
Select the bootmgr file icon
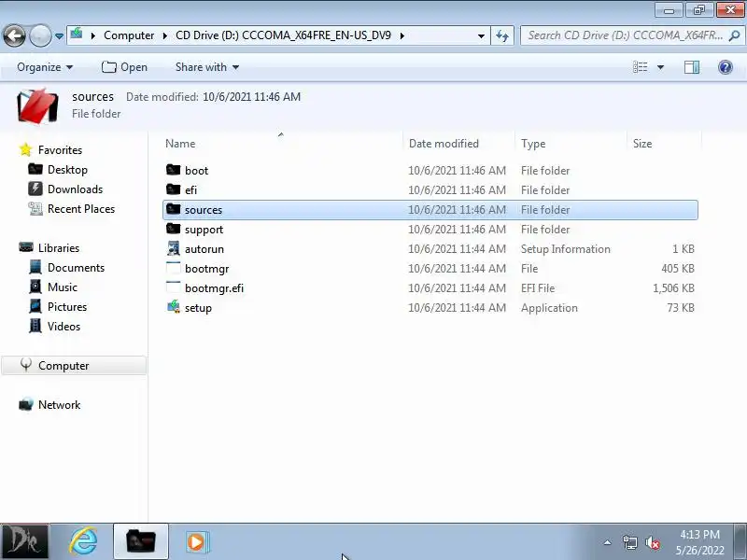tap(174, 268)
